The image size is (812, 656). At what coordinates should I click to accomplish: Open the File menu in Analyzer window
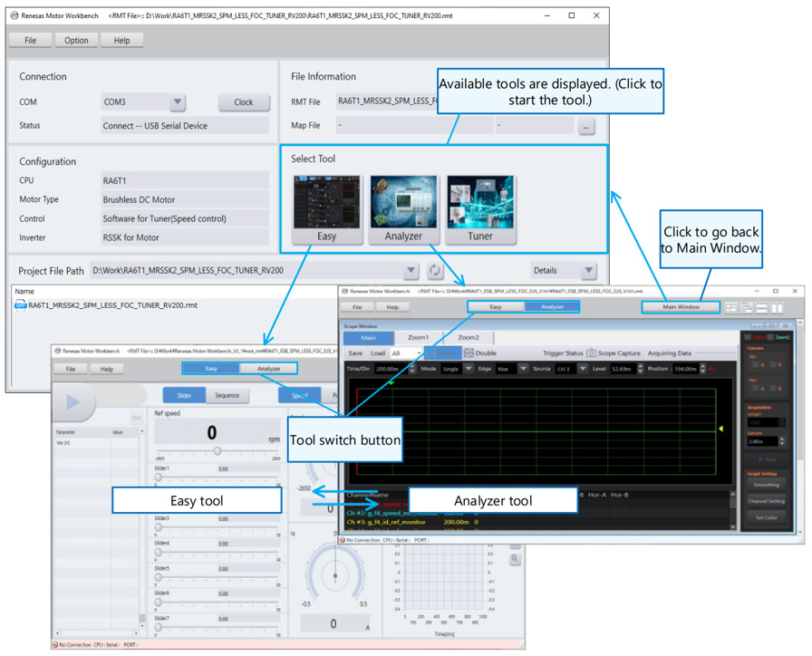click(x=357, y=307)
